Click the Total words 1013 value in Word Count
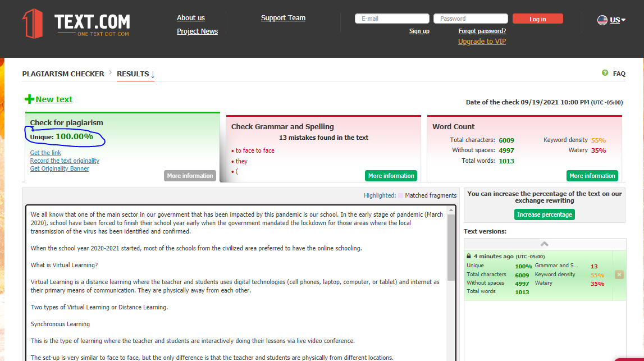644x361 pixels. (506, 161)
